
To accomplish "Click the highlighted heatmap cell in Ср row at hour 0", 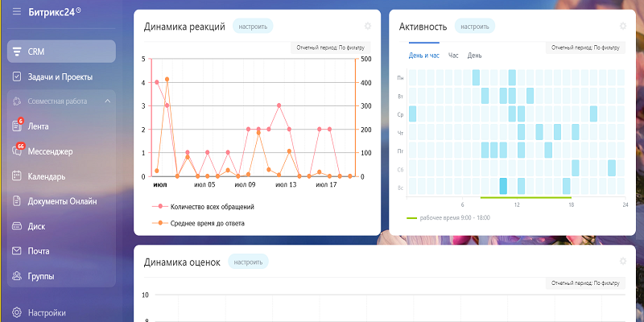I will point(412,114).
